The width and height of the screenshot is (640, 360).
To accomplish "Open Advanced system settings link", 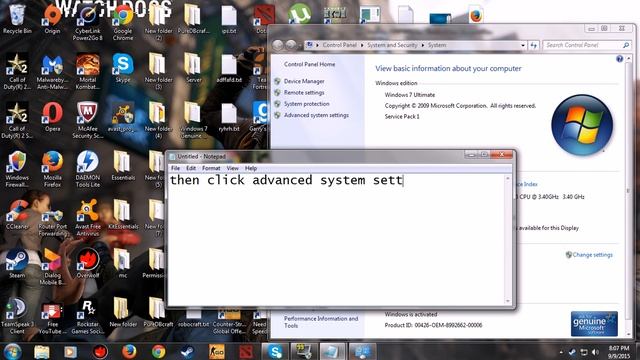I will [x=316, y=116].
